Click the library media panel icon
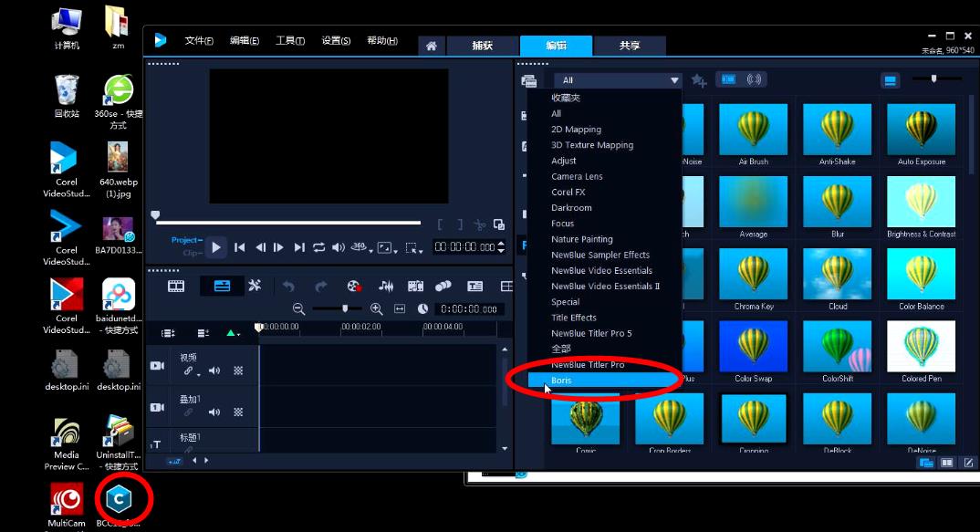The width and height of the screenshot is (980, 532). [528, 80]
